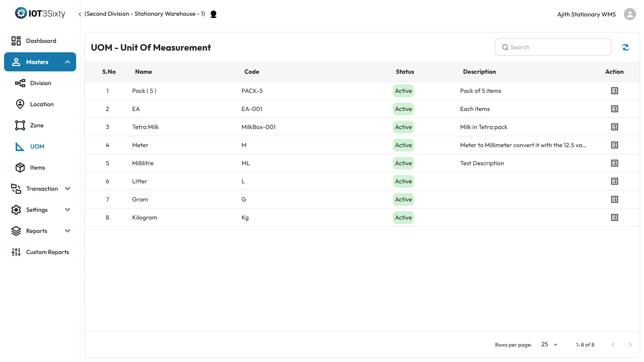
Task: Click action icon for Kilogram row
Action: (614, 218)
